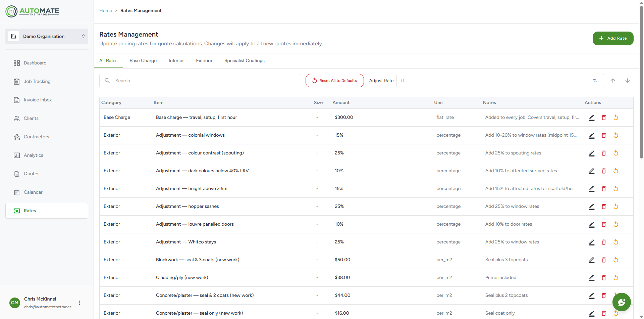Image resolution: width=644 pixels, height=319 pixels.
Task: Delete the colonial windows adjustment rate
Action: tap(604, 135)
